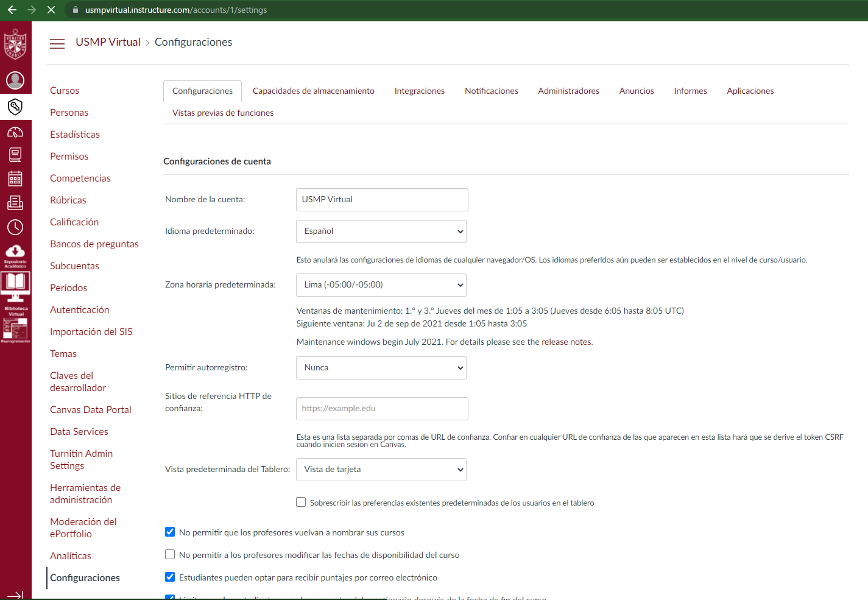Select the Admin shield icon
868x600 pixels.
pyautogui.click(x=15, y=107)
